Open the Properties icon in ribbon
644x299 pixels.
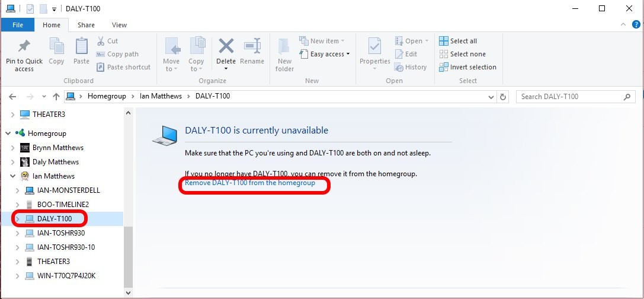[x=374, y=46]
